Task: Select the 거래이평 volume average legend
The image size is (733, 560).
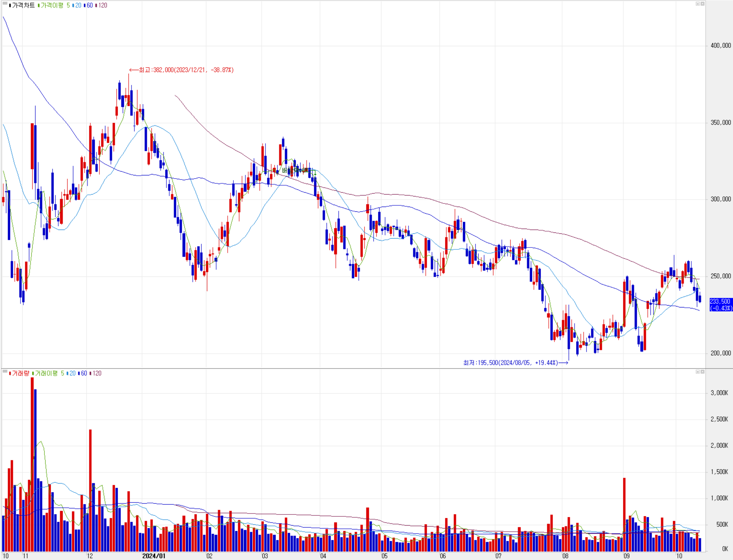Action: [x=46, y=373]
